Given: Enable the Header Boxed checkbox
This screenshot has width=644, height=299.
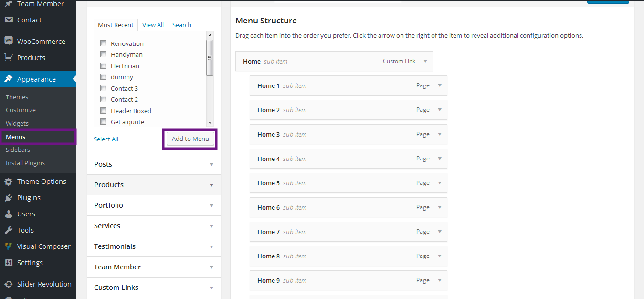Looking at the screenshot, I should coord(103,111).
